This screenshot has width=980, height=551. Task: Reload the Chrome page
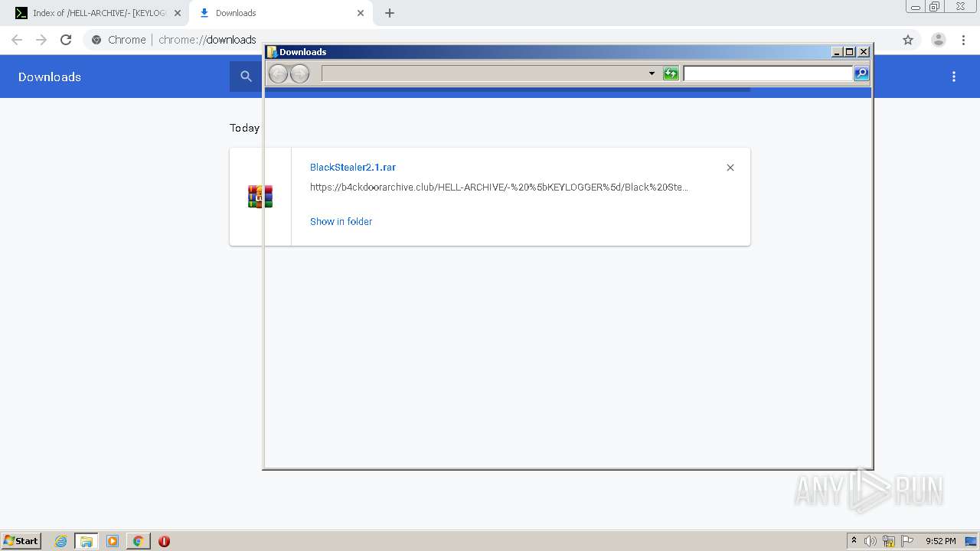(x=66, y=40)
